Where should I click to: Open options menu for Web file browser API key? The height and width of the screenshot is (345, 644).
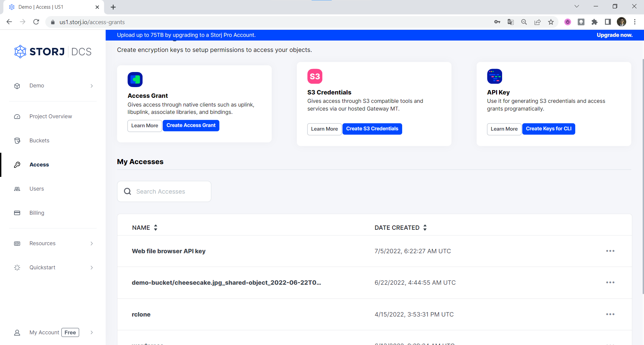(610, 251)
